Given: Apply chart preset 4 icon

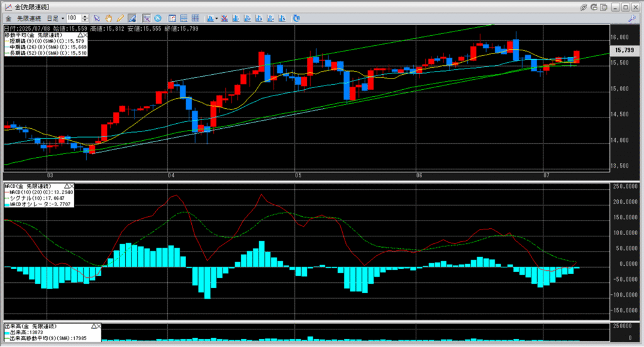Looking at the screenshot, I should (x=270, y=18).
